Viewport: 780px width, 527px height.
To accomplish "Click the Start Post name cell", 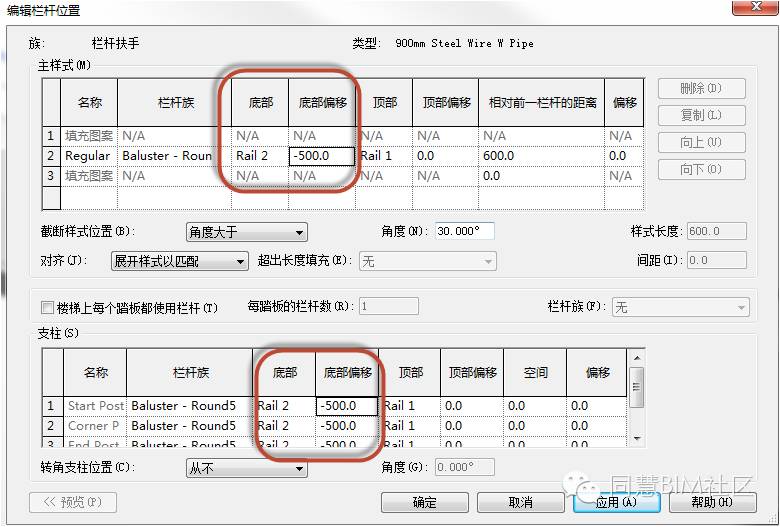I will click(x=95, y=406).
